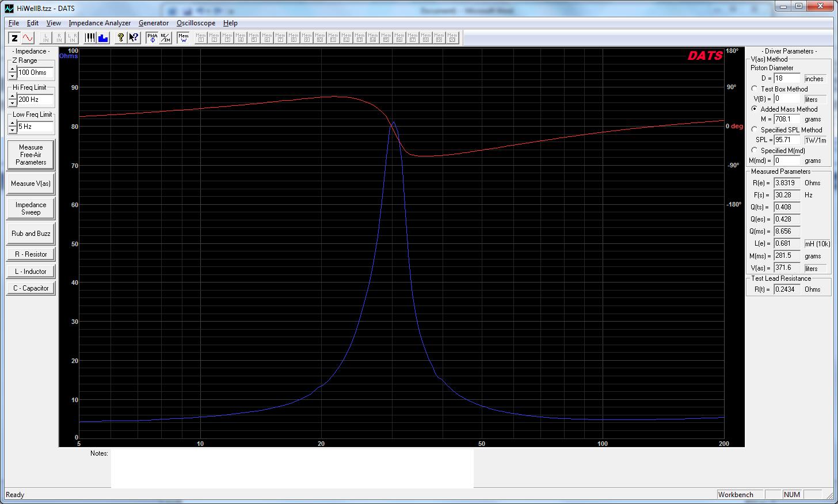Click the Workbench status bar entry
Image resolution: width=838 pixels, height=504 pixels.
pos(740,494)
